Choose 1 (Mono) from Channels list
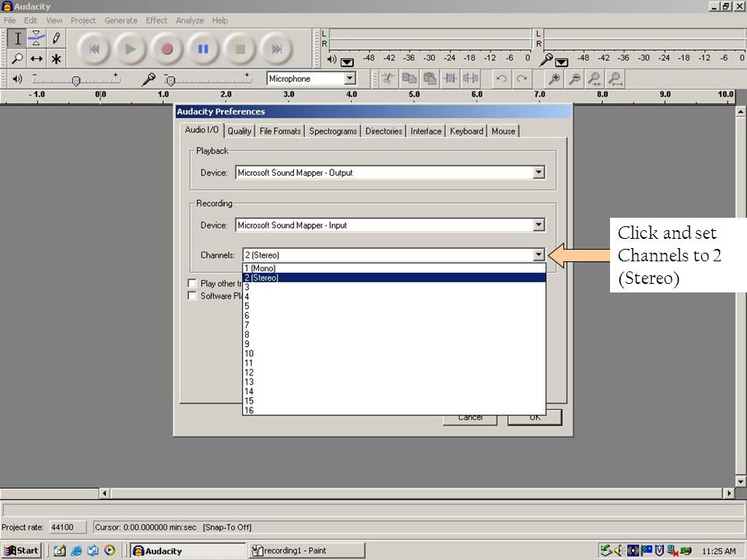 click(x=394, y=268)
